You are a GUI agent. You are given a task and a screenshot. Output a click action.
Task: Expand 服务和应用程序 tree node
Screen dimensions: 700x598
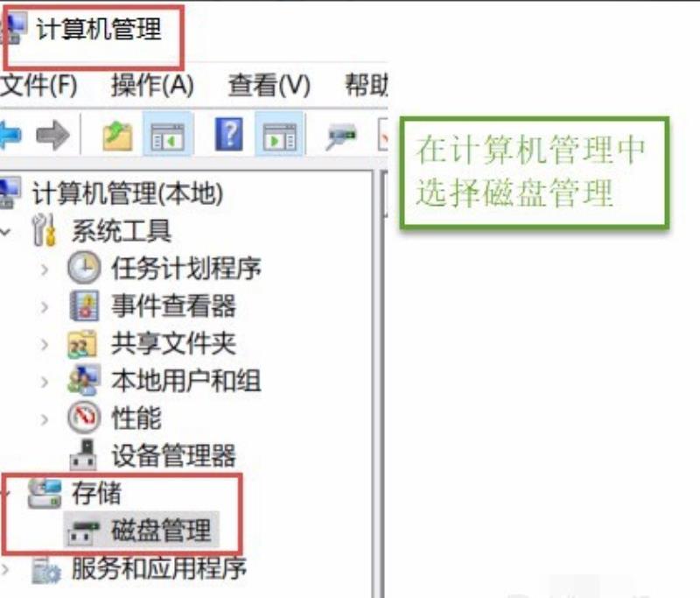(5, 569)
